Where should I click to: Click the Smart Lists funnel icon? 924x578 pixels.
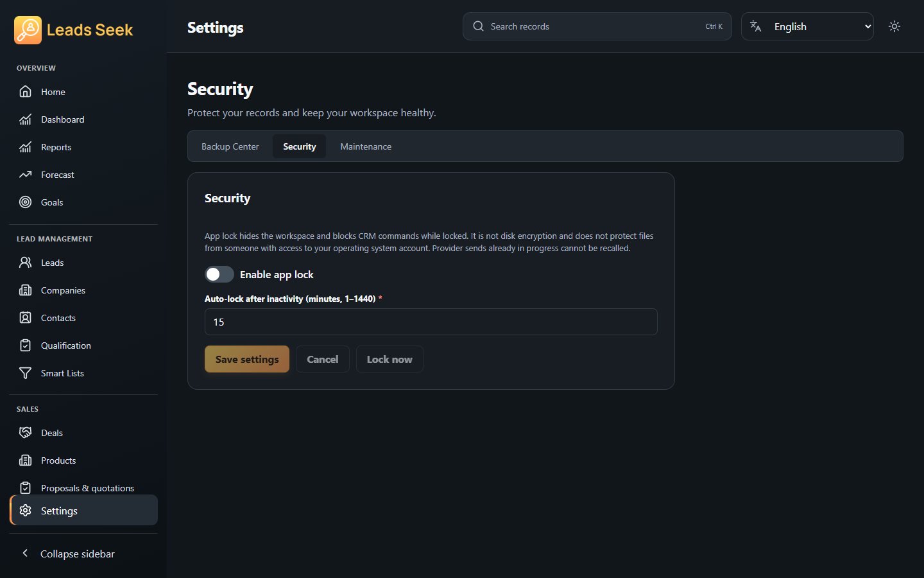[25, 373]
